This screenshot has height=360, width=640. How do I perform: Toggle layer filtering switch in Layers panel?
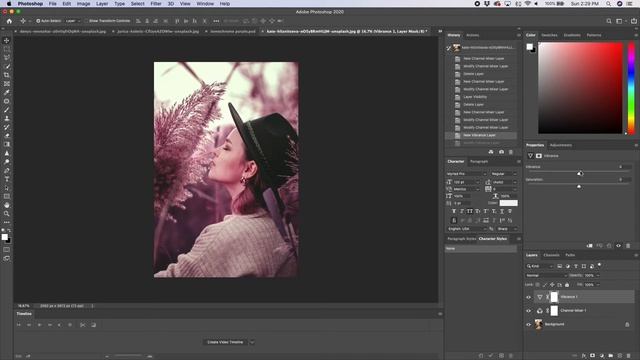click(x=599, y=265)
